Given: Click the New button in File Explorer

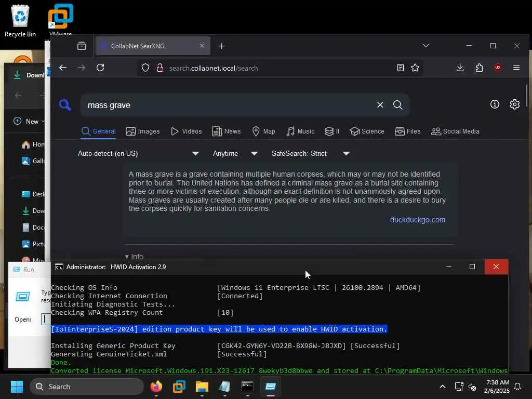Looking at the screenshot, I should pos(29,121).
